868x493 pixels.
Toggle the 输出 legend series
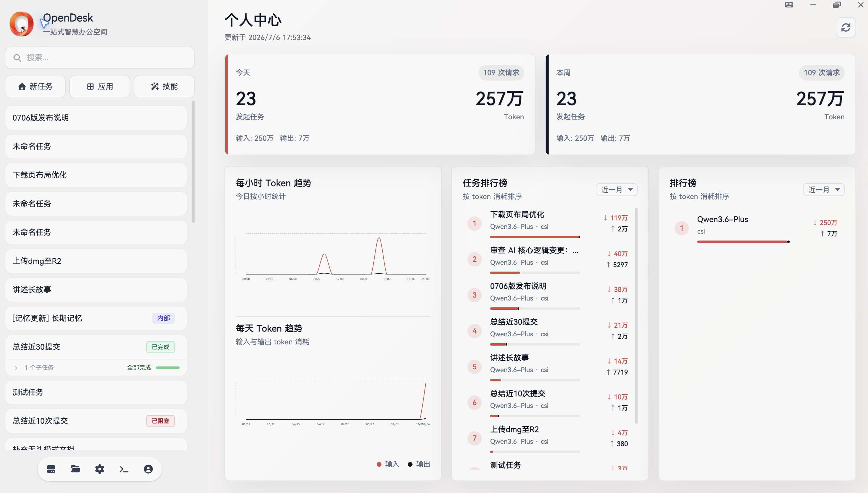coord(418,464)
